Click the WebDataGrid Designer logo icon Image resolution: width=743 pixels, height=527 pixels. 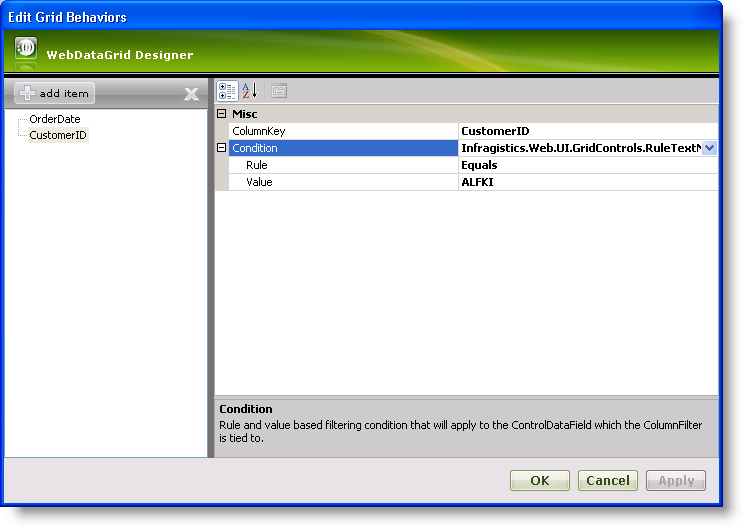pos(27,48)
